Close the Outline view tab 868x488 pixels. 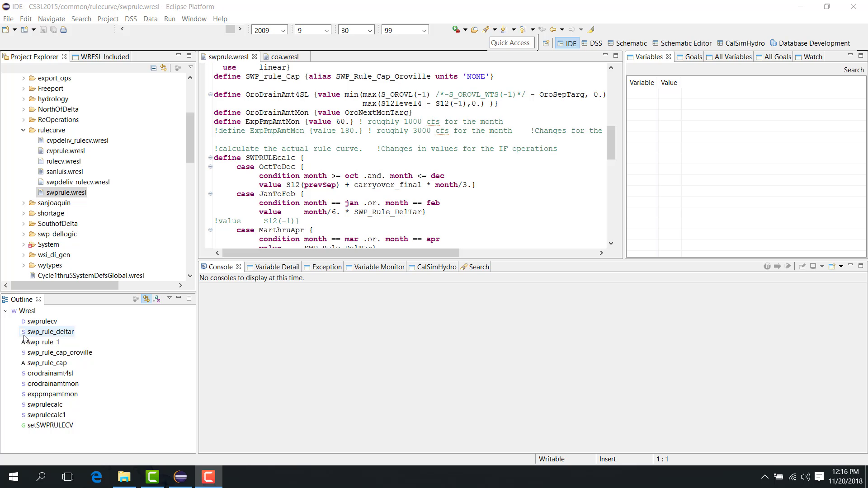pos(38,299)
